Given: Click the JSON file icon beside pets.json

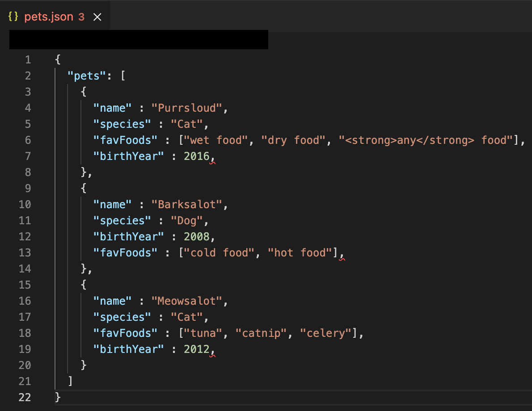Looking at the screenshot, I should click(x=13, y=16).
